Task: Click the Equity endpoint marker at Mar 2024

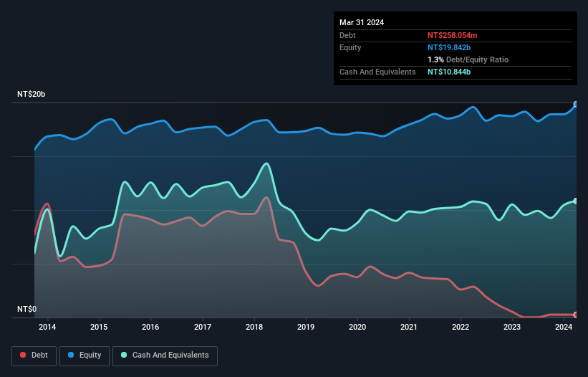Action: 576,105
